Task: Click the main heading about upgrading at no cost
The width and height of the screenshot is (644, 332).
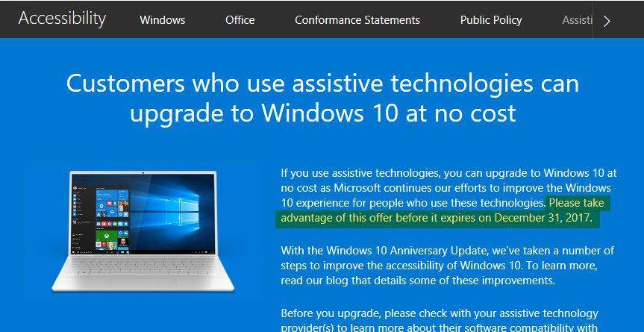Action: (x=322, y=98)
